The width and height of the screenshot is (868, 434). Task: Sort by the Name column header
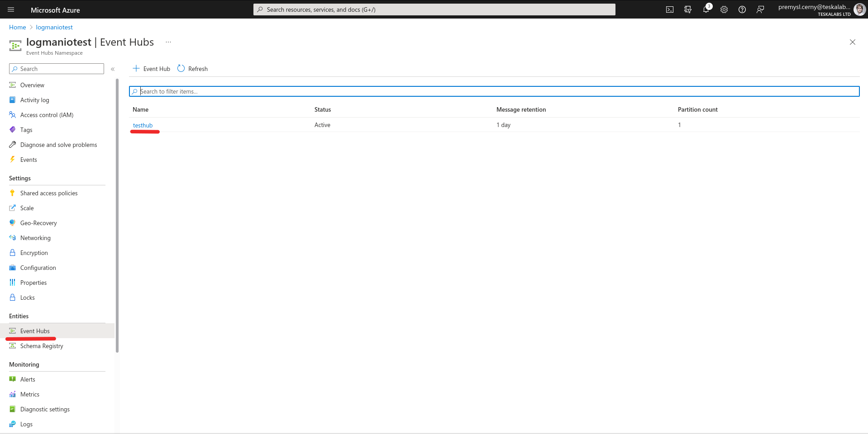pyautogui.click(x=140, y=109)
